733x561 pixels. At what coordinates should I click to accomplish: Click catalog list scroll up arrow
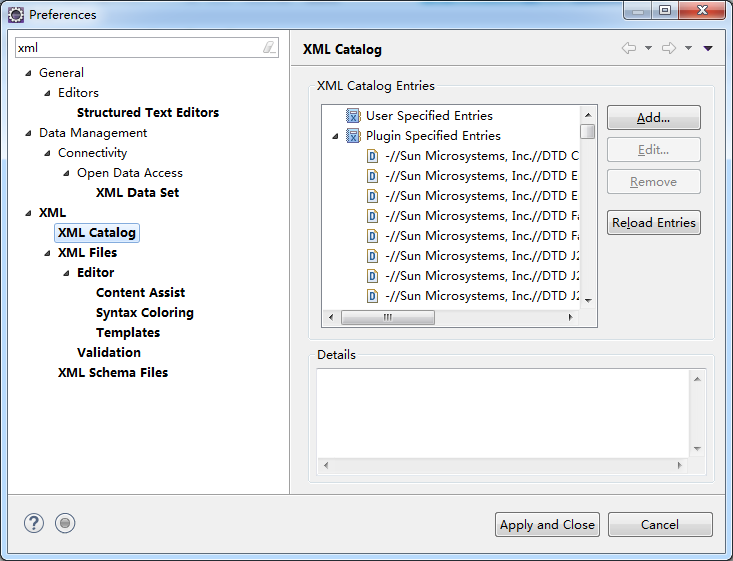coord(588,115)
